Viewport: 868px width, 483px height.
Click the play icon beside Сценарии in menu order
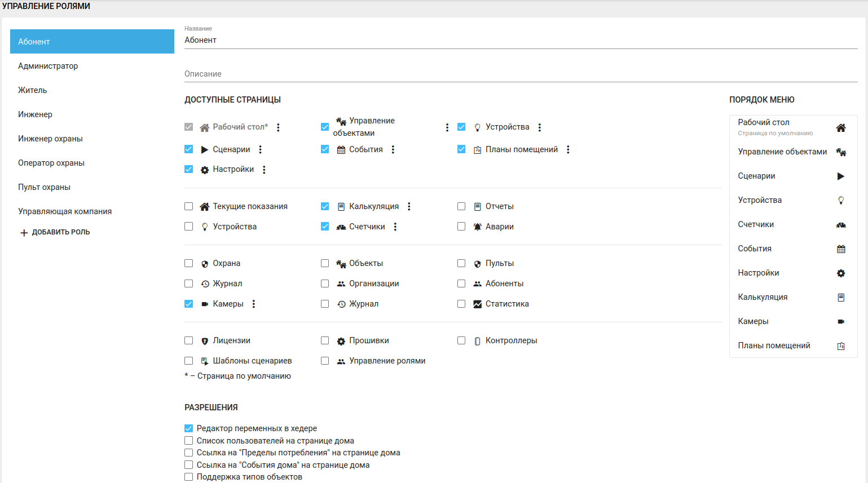point(840,176)
